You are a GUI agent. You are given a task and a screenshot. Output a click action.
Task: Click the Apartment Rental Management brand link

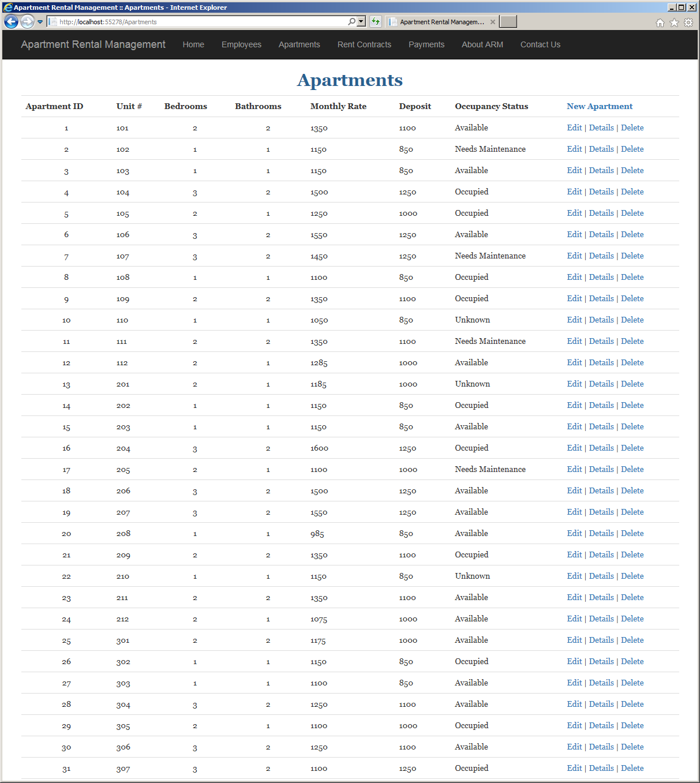pos(93,44)
